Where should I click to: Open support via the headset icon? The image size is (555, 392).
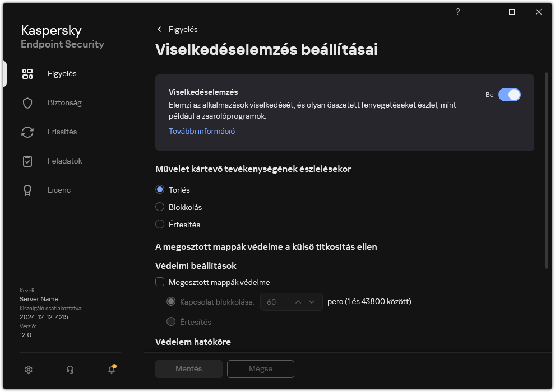point(70,370)
